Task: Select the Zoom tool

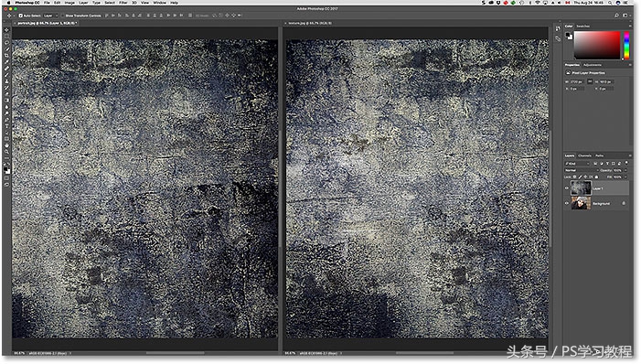Action: (x=6, y=152)
